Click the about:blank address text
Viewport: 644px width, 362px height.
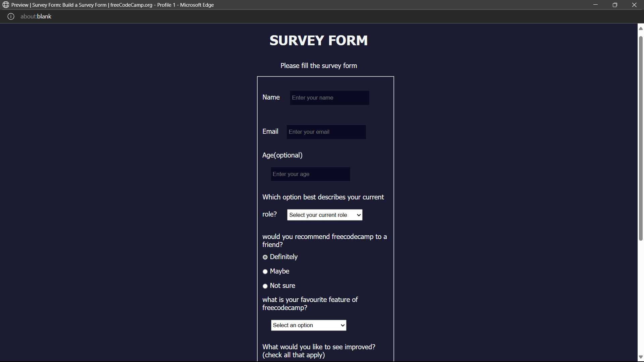point(36,16)
